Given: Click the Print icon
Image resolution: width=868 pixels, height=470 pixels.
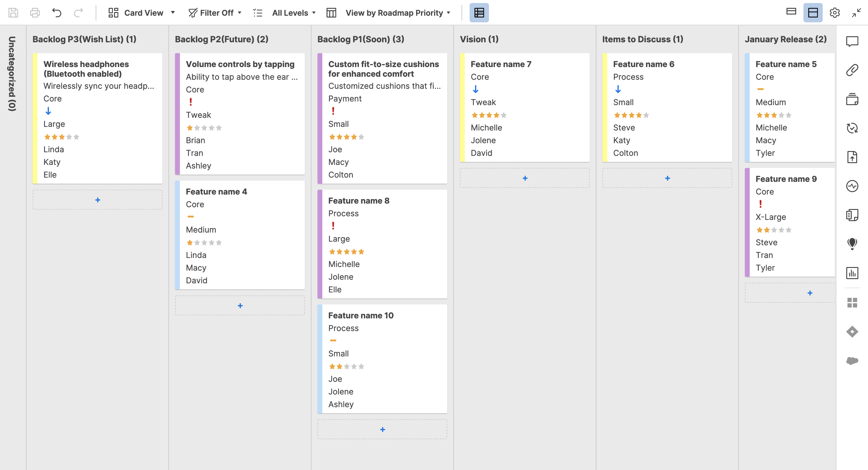Looking at the screenshot, I should (35, 13).
